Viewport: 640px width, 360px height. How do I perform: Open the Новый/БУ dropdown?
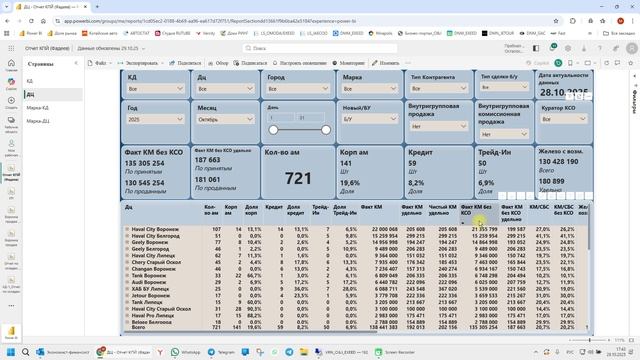[x=370, y=119]
